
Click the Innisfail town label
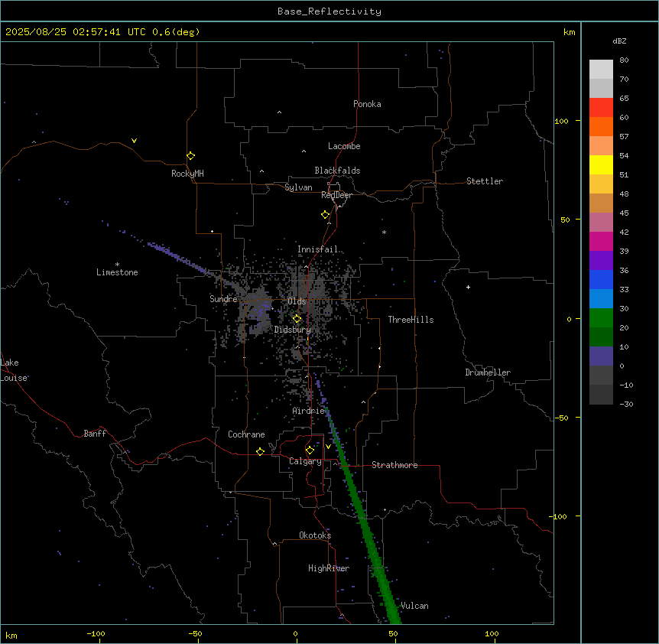pyautogui.click(x=317, y=249)
